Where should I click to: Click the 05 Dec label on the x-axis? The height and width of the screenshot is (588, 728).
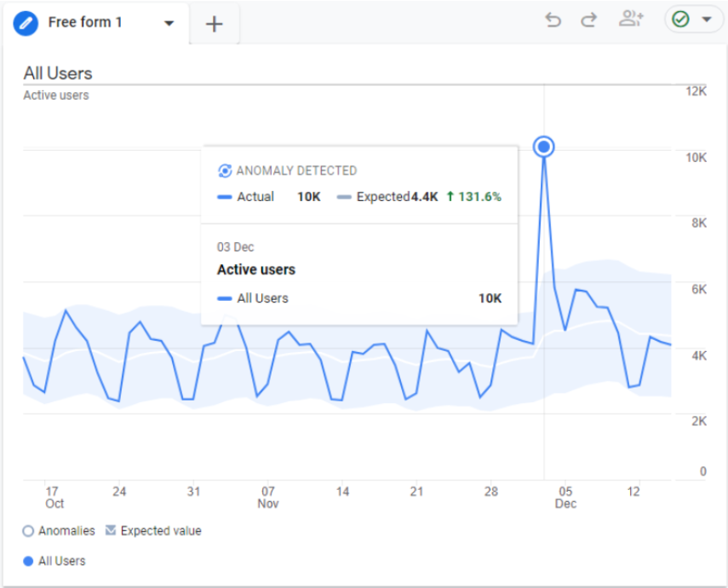pos(565,497)
